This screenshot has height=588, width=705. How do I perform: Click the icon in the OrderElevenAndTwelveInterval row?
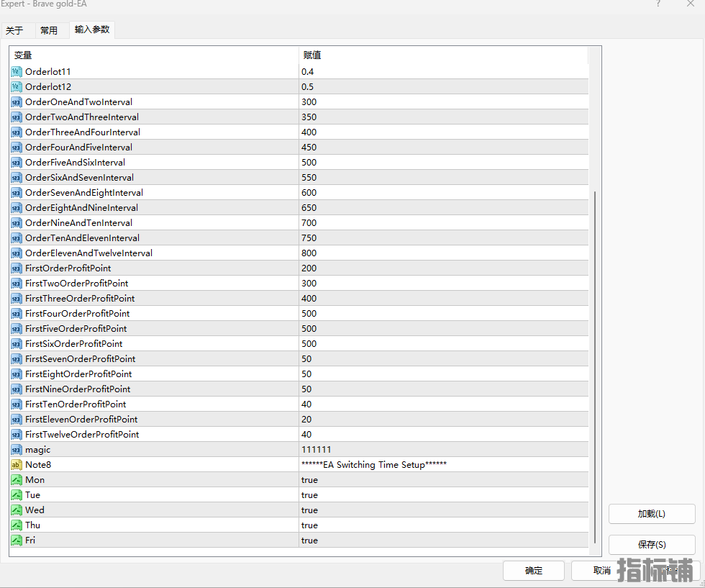pos(16,253)
